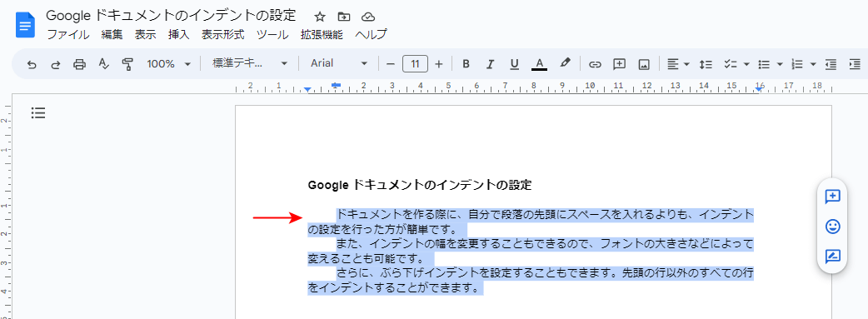Click the font size input field

415,63
